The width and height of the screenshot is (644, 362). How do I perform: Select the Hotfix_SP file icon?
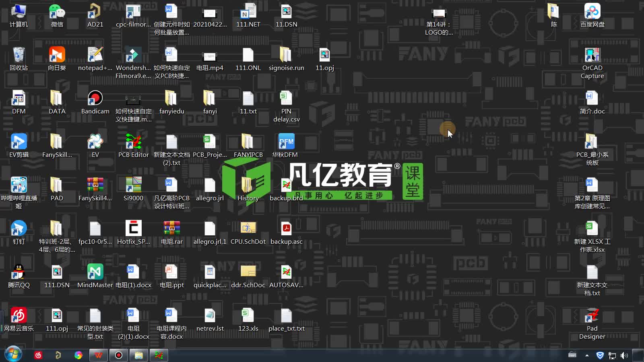pos(133,233)
